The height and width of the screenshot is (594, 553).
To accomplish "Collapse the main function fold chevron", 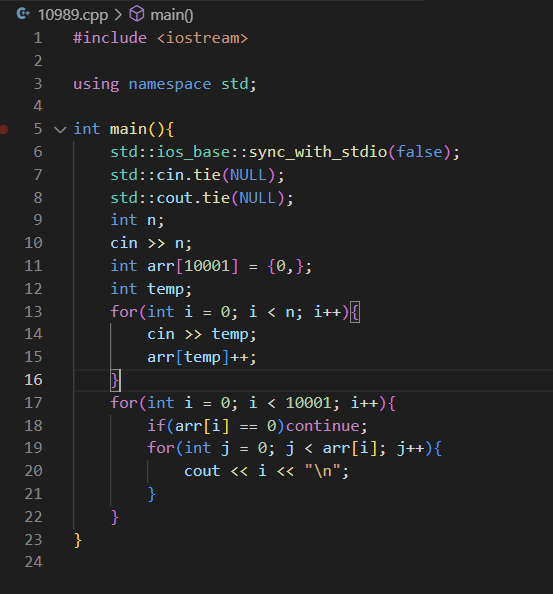I will click(x=60, y=130).
